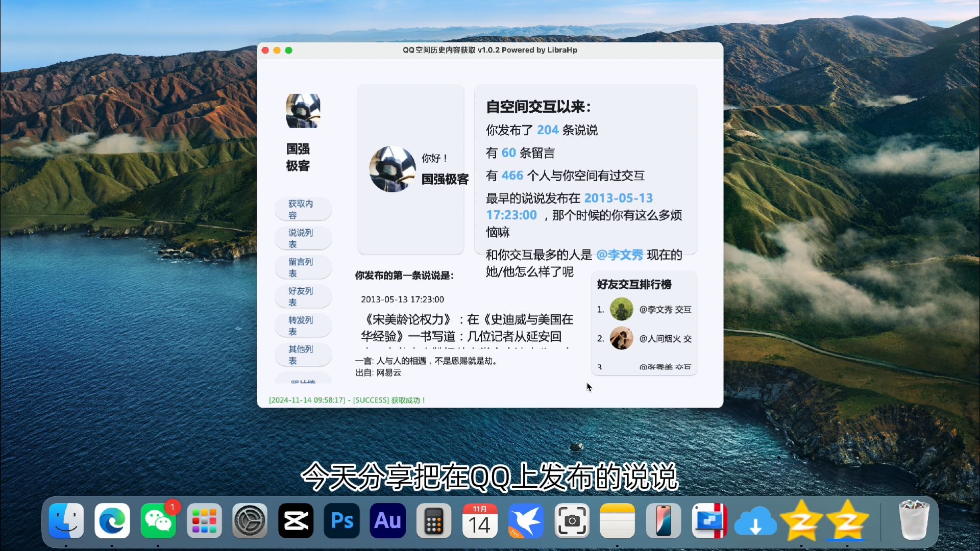
Task: Open the 转发列表 sidebar button
Action: click(x=303, y=325)
